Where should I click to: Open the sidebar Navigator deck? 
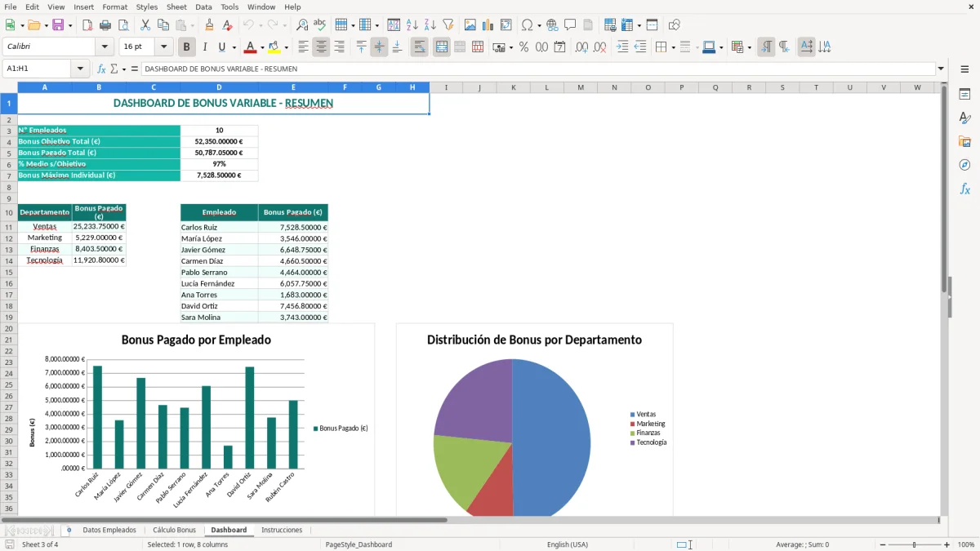[x=964, y=165]
